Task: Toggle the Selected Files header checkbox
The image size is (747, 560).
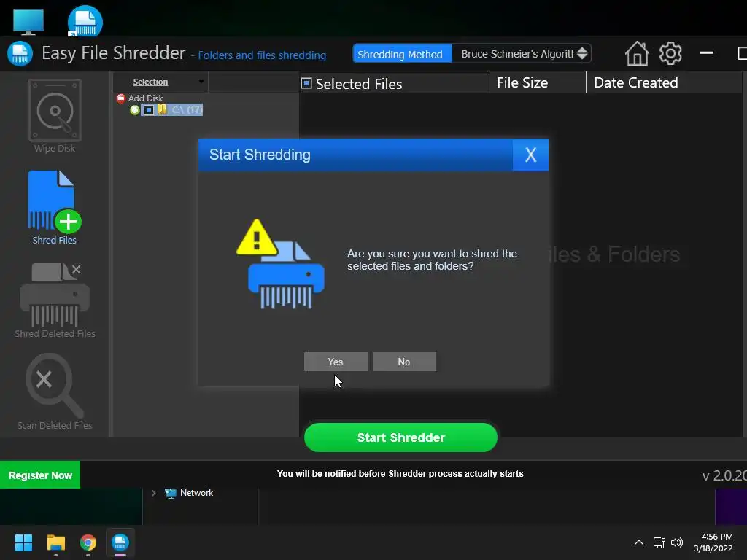Action: [x=306, y=83]
